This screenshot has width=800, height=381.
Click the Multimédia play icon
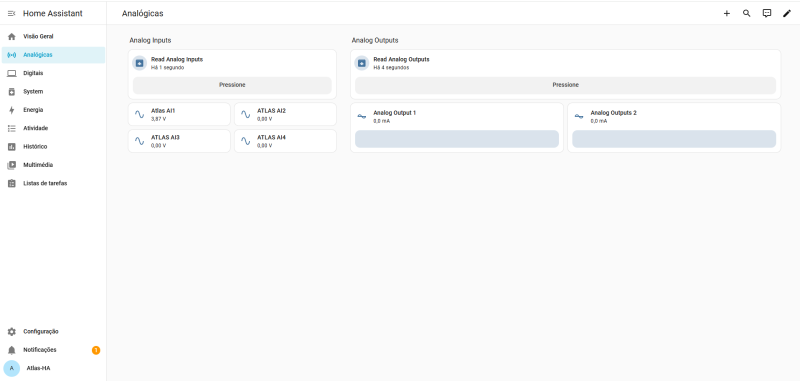click(12, 165)
